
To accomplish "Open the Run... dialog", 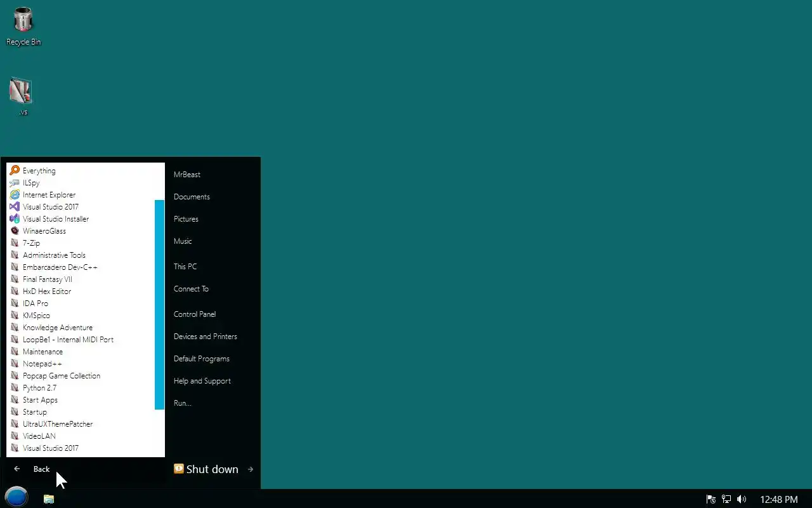I will coord(183,403).
